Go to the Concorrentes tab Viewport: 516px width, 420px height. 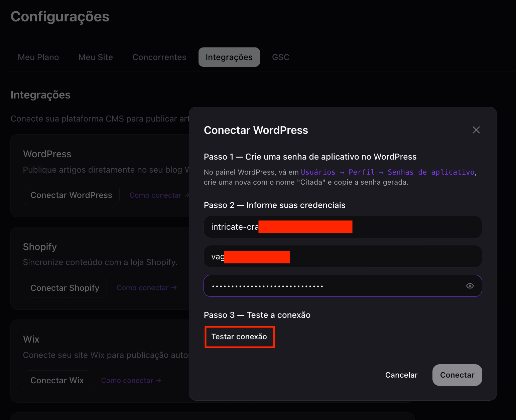tap(159, 57)
